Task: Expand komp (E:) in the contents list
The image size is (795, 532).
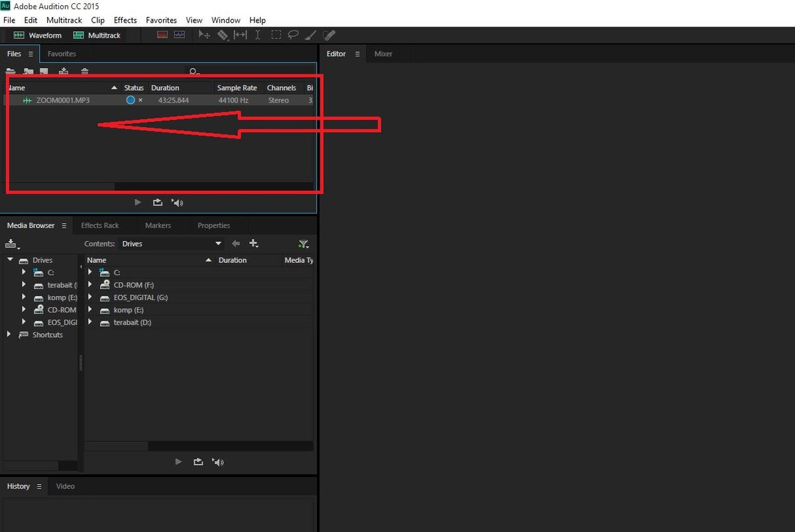Action: 90,310
